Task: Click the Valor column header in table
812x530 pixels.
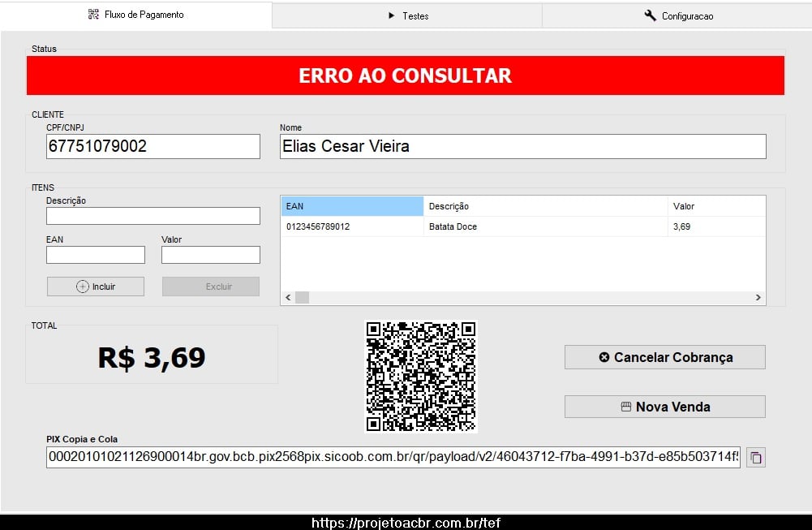Action: click(717, 206)
